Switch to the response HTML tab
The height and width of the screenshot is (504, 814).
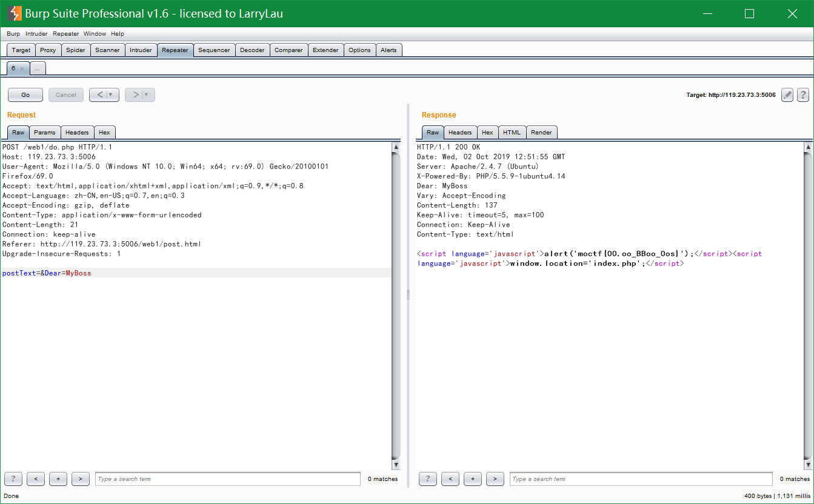512,132
